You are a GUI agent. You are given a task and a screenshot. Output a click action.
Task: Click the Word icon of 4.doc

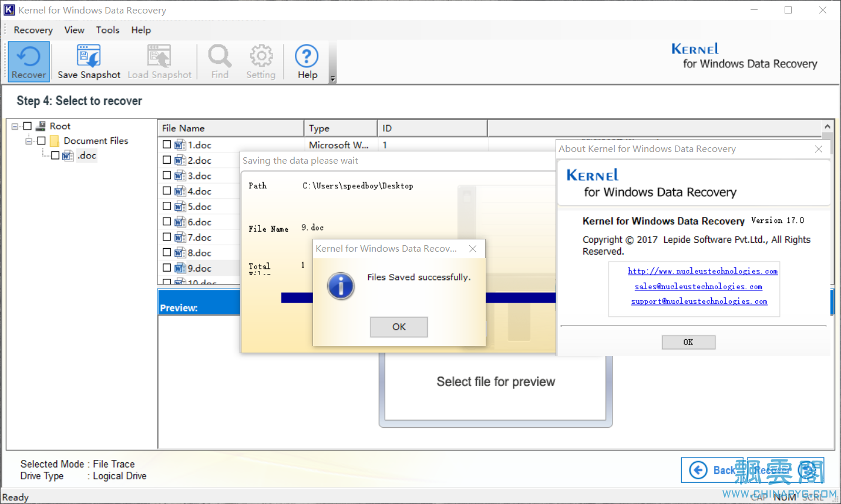(180, 191)
